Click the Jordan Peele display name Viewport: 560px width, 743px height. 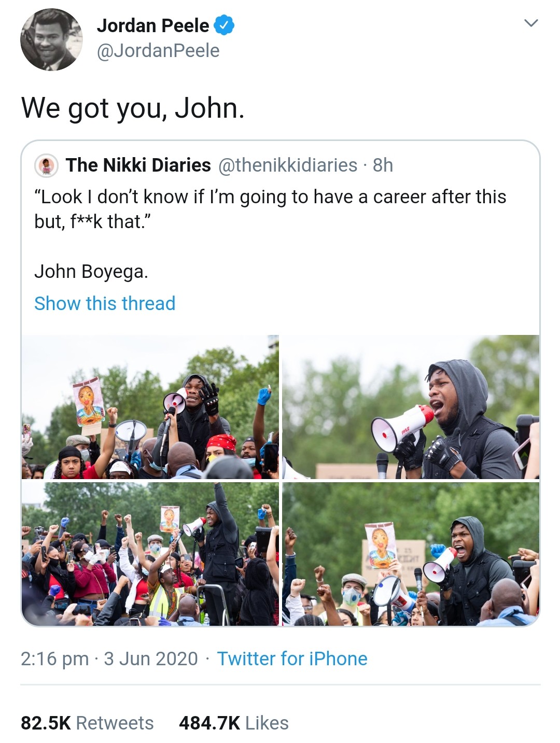coord(153,25)
